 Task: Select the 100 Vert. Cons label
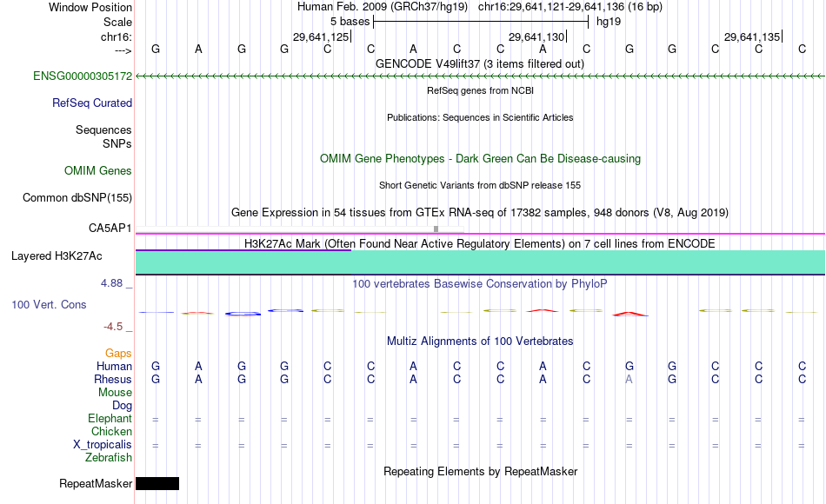[x=49, y=305]
